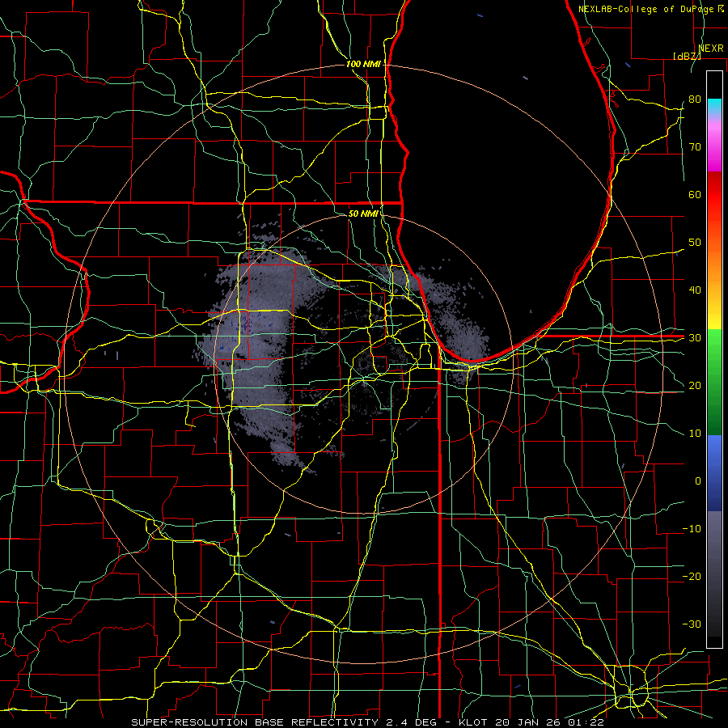
Task: Click the 70 value on the dBZ scale
Action: click(695, 146)
